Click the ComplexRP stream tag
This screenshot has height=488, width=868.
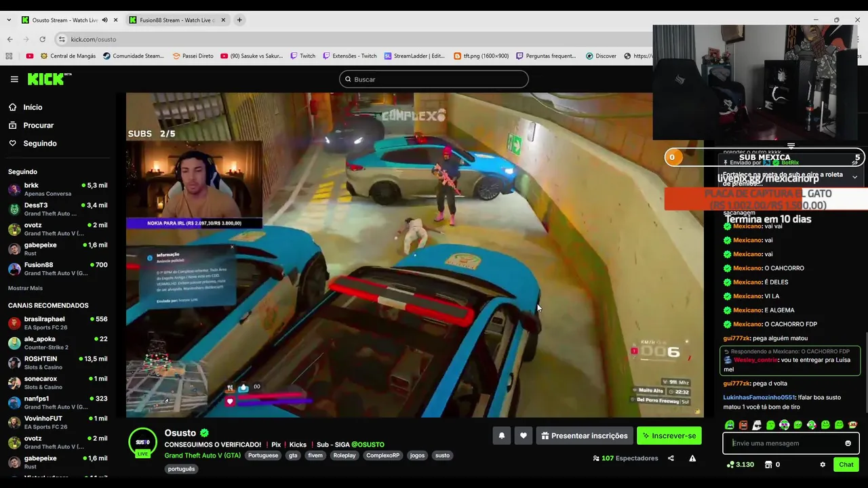click(383, 455)
